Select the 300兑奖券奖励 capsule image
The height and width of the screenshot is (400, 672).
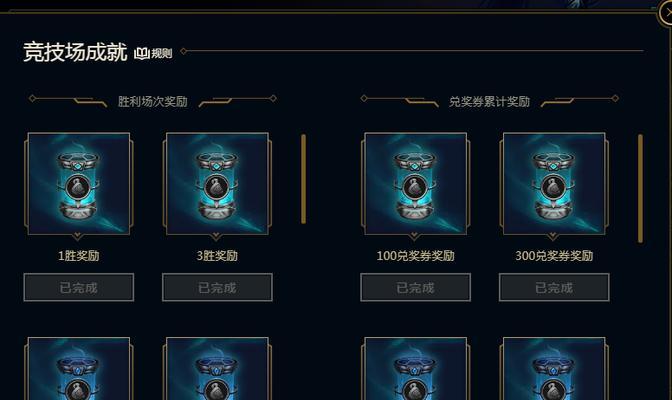(554, 183)
